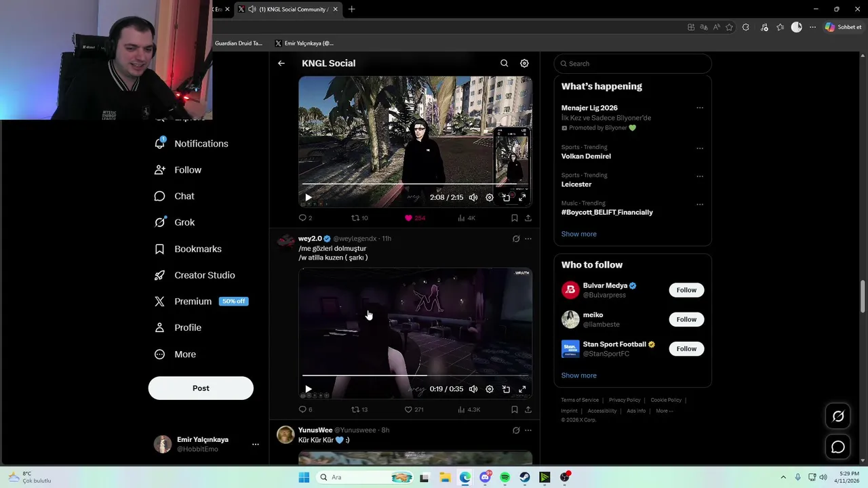
Task: Open Notifications in sidebar
Action: point(192,144)
